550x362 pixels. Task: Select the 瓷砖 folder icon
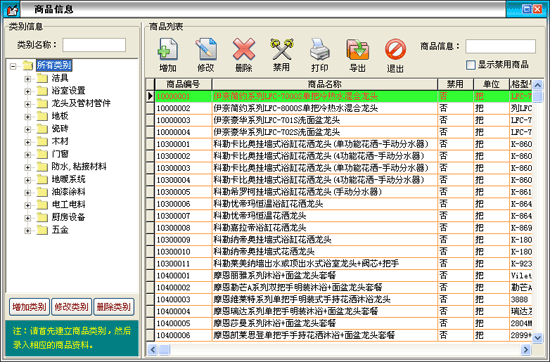(42, 128)
